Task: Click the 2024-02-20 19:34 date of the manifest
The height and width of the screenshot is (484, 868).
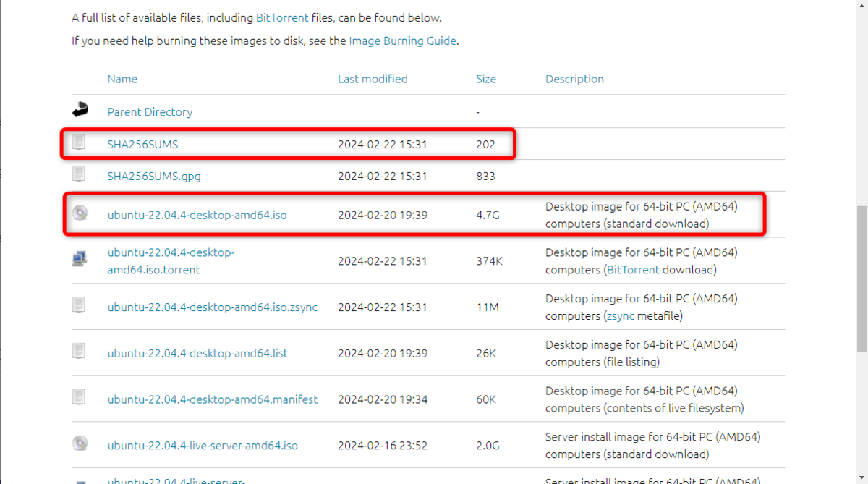Action: 383,399
